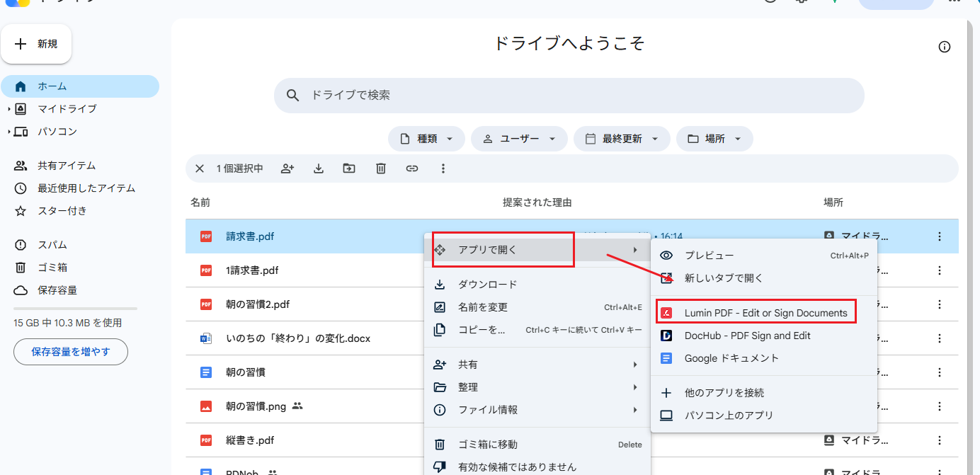Image resolution: width=980 pixels, height=475 pixels.
Task: Select the 朝の習慣2.pdf file
Action: (x=258, y=304)
